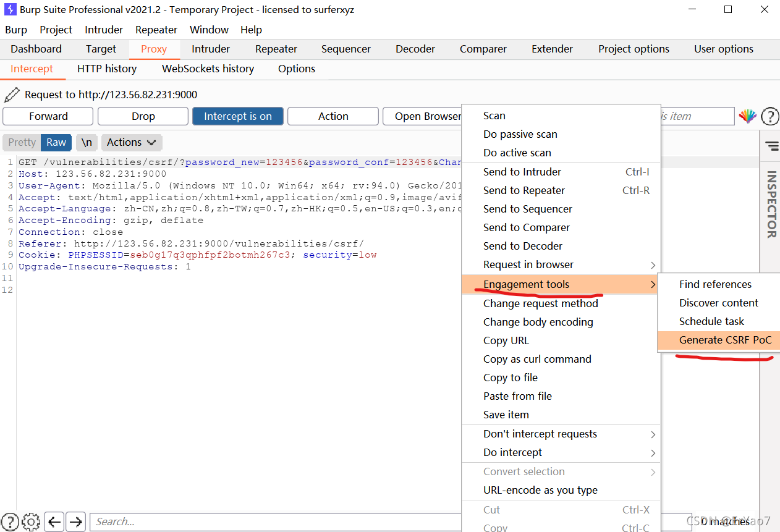Expand the Convert selection submenu
This screenshot has width=780, height=532.
561,471
